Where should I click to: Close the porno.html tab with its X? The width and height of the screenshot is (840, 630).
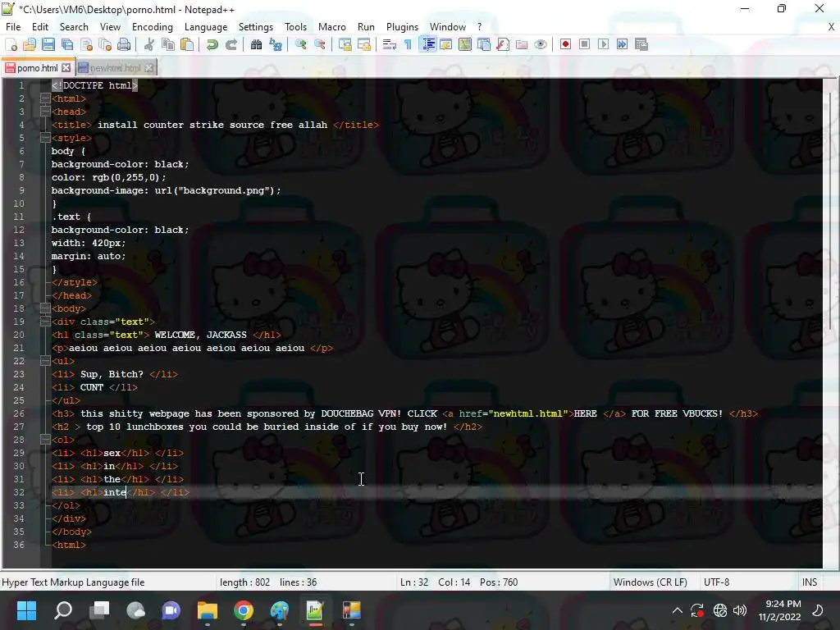(x=66, y=68)
